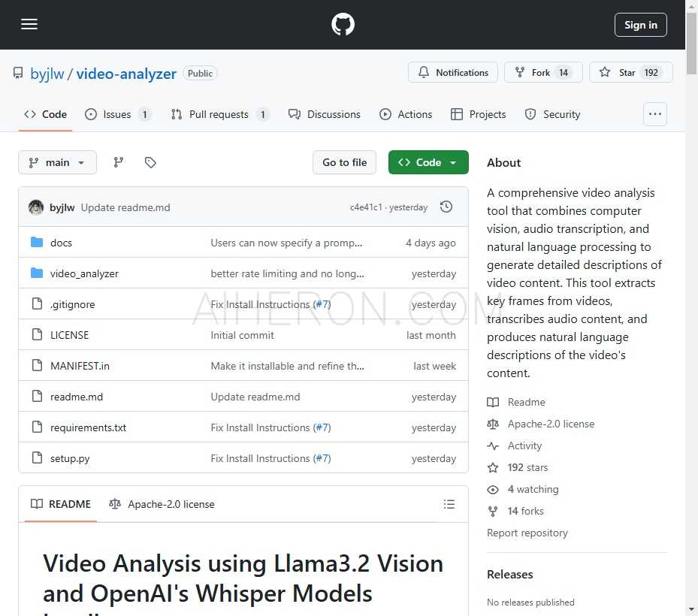Viewport: 698px width, 616px height.
Task: Select the Apache-2.0 license tab
Action: tap(162, 504)
